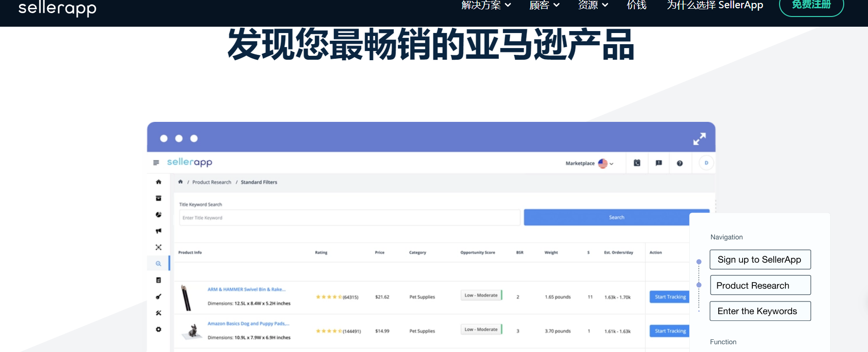Open the archive box icon in sidebar
Screen dimensions: 868x352
158,198
